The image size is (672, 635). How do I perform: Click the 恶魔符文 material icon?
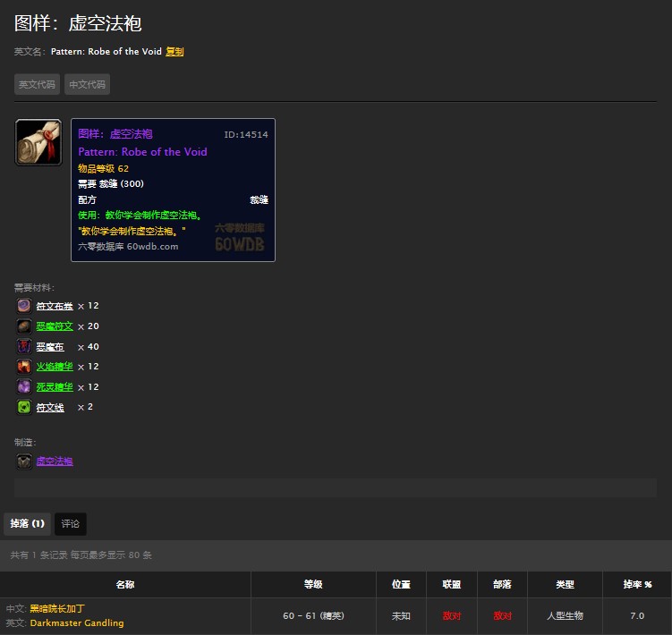24,326
